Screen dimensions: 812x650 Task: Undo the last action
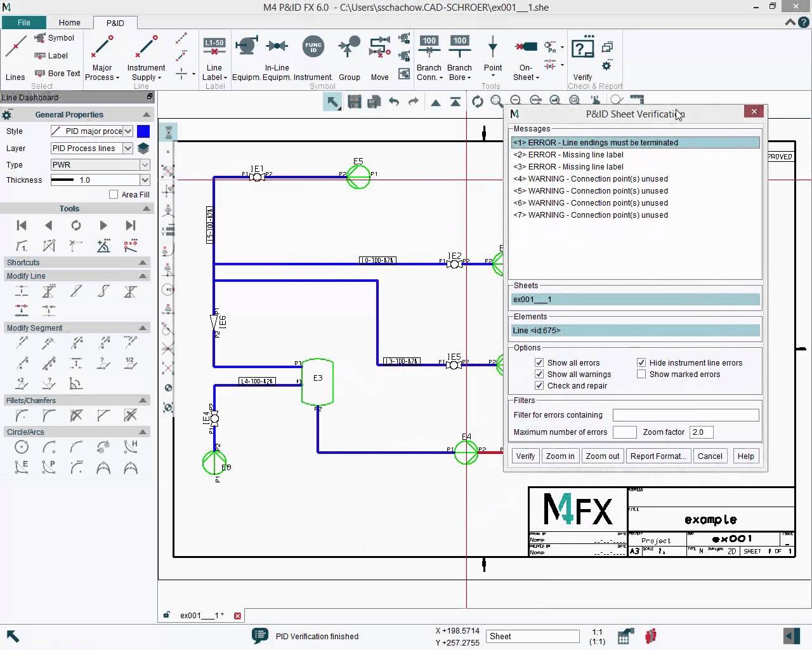tap(394, 102)
